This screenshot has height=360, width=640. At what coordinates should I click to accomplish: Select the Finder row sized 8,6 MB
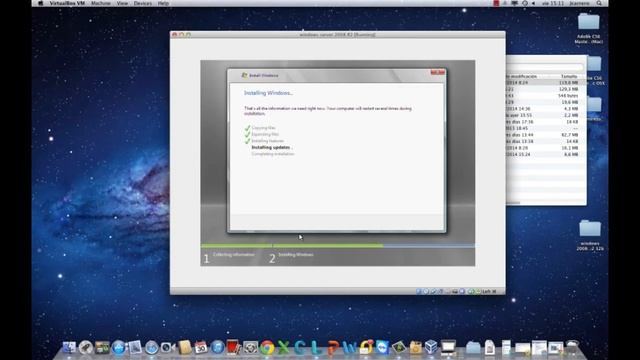click(547, 154)
